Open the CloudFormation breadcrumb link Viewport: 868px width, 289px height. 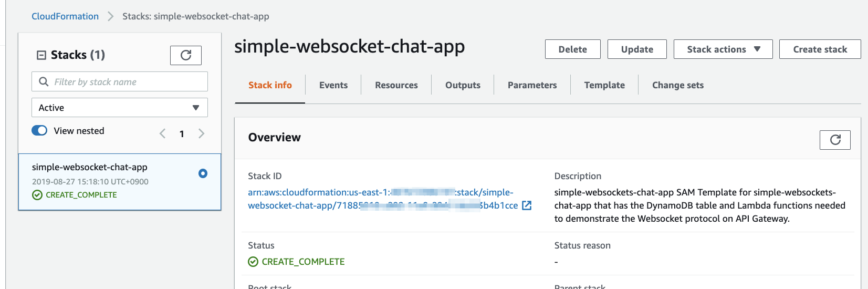tap(65, 16)
